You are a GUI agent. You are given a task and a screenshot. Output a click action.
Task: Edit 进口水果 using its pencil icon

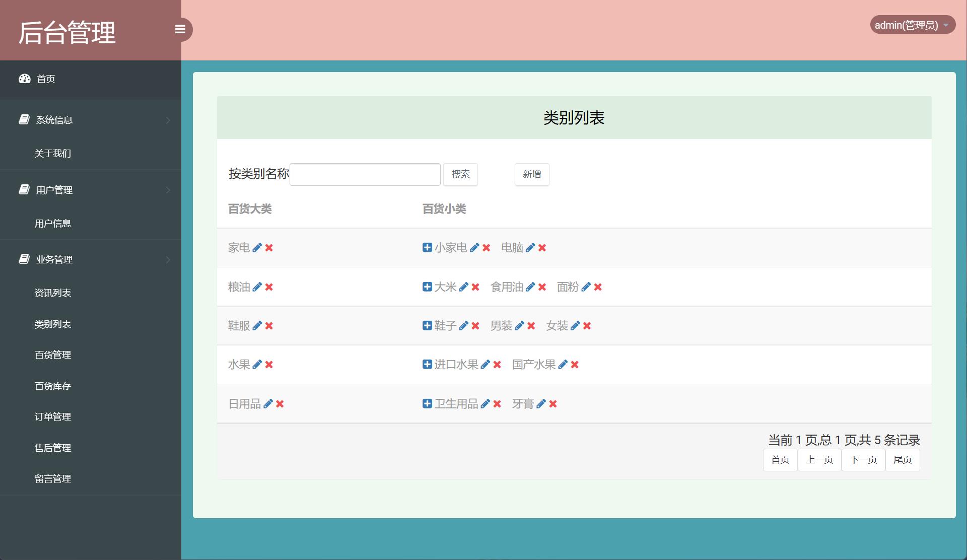pos(486,364)
